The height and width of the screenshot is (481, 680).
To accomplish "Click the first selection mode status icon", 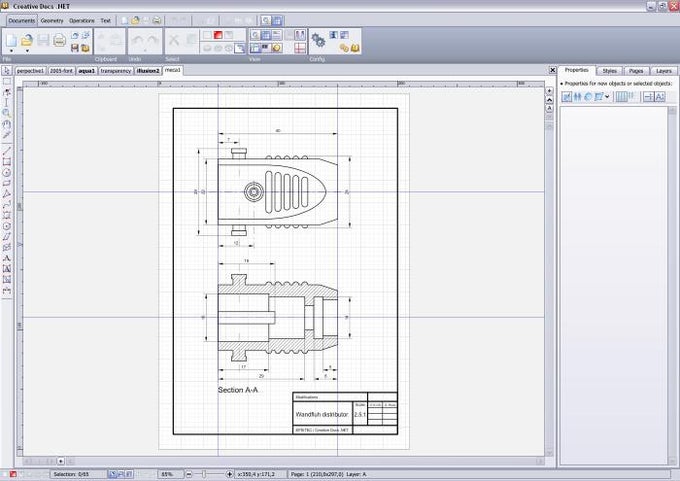I will [112, 474].
